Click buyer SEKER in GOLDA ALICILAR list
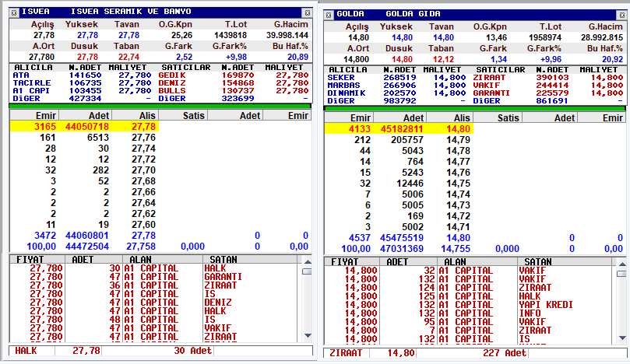630x364 pixels. (341, 78)
